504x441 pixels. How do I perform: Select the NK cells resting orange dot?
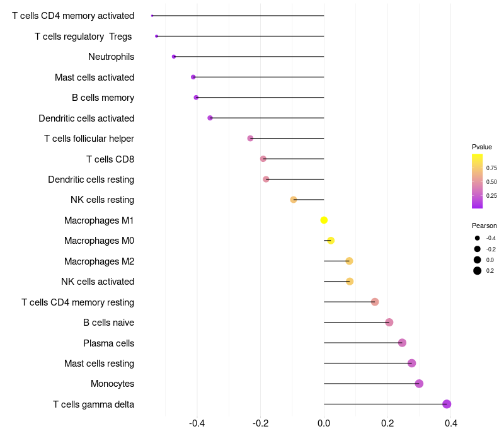coord(294,200)
